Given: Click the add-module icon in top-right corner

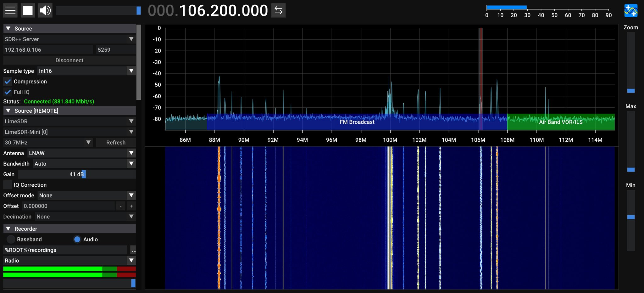Looking at the screenshot, I should click(x=631, y=10).
